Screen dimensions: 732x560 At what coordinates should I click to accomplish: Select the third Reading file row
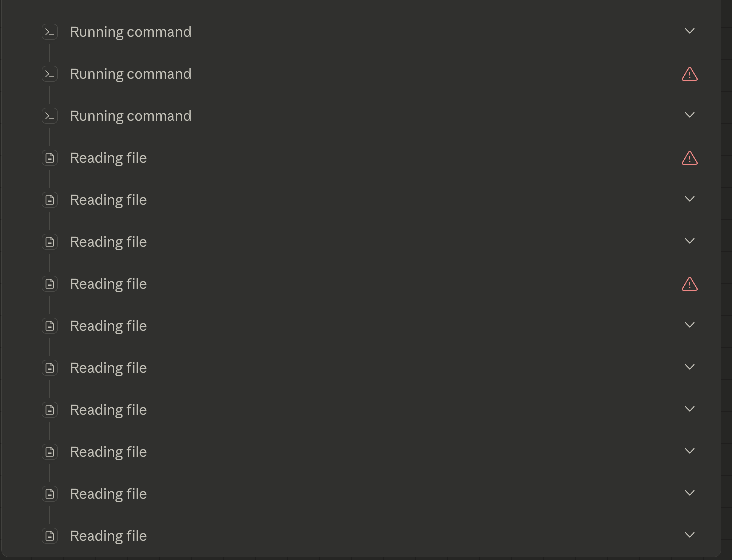point(108,241)
